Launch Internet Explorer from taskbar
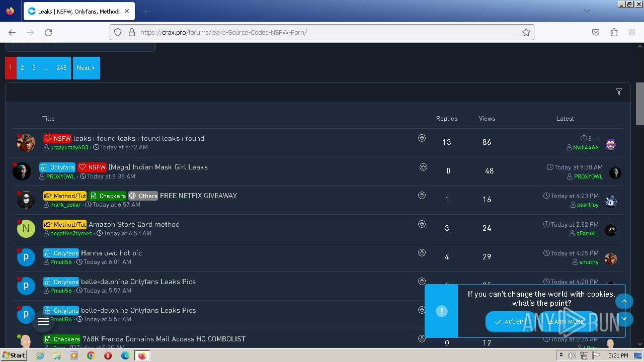The image size is (644, 362). tap(40, 355)
